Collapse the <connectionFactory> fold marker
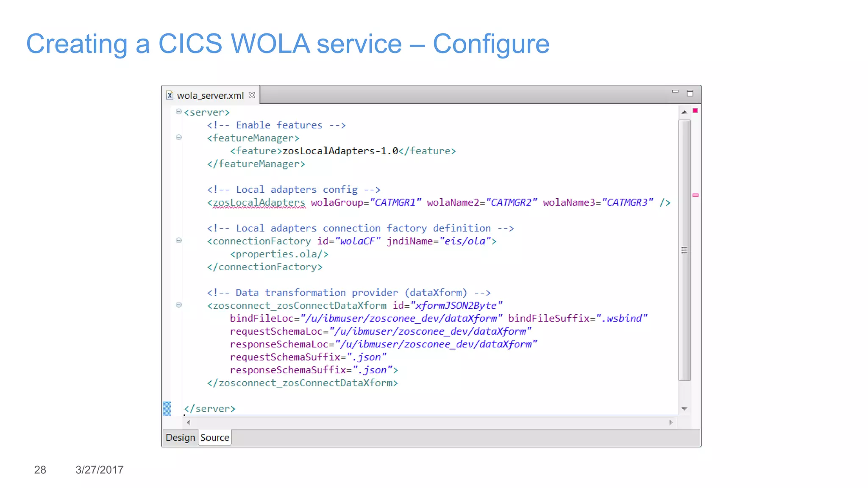This screenshot has height=488, width=868. pyautogui.click(x=179, y=241)
